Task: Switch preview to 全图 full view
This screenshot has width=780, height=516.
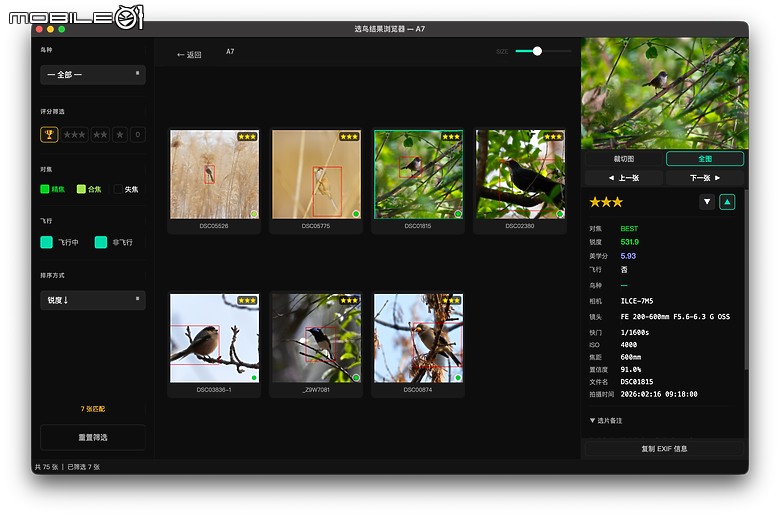Action: pyautogui.click(x=705, y=159)
